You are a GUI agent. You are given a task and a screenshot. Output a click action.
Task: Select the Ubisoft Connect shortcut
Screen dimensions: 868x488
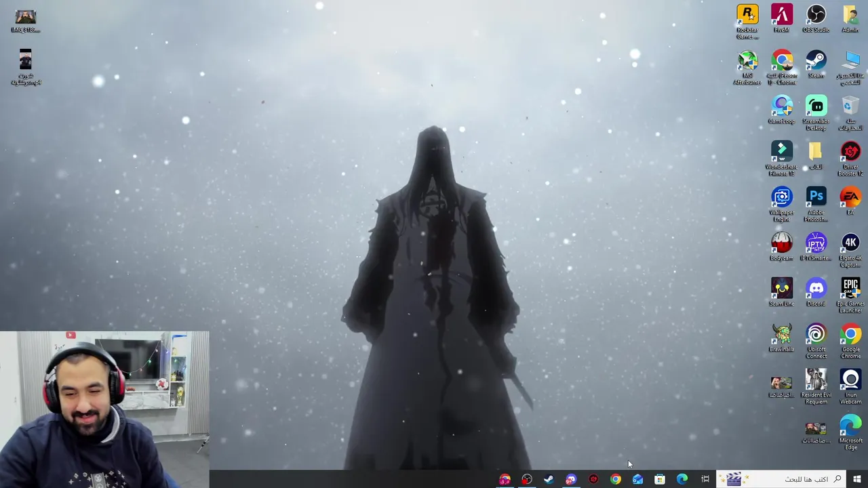(816, 341)
